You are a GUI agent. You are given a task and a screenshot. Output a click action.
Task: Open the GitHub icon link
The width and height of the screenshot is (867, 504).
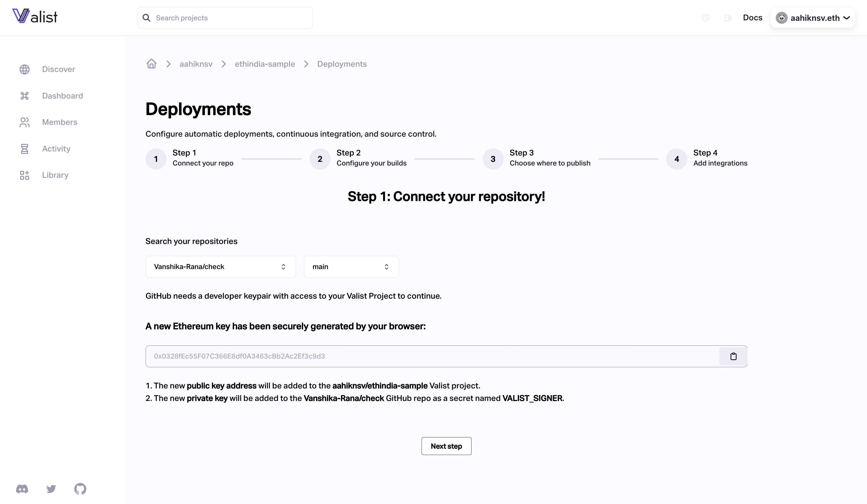80,489
